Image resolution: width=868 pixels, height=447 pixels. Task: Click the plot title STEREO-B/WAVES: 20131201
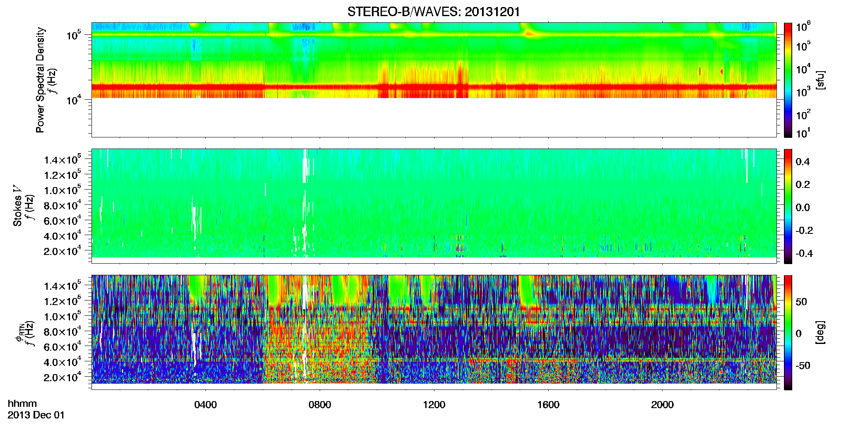434,12
